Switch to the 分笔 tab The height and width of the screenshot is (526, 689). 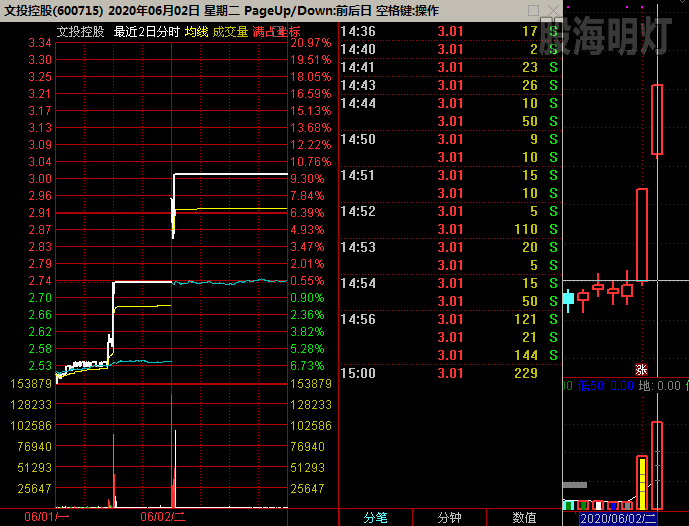(376, 518)
